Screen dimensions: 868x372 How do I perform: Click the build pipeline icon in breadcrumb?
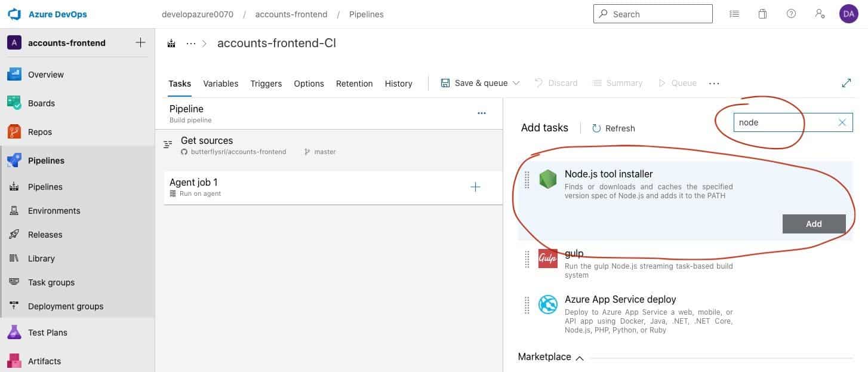click(172, 43)
